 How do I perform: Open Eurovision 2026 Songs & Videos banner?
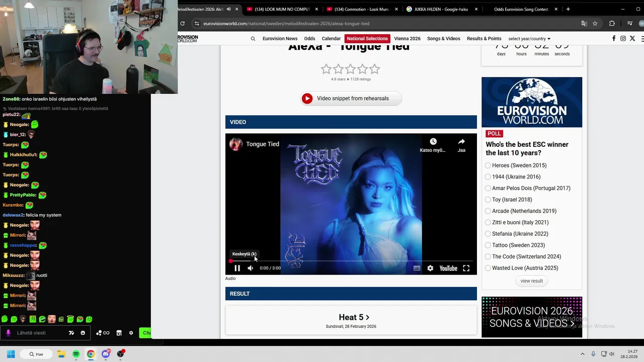[x=532, y=317]
